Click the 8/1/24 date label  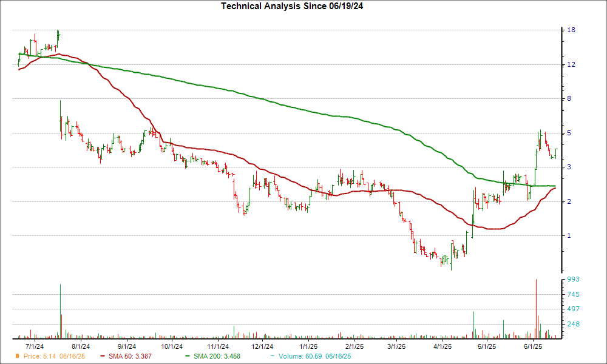point(81,346)
